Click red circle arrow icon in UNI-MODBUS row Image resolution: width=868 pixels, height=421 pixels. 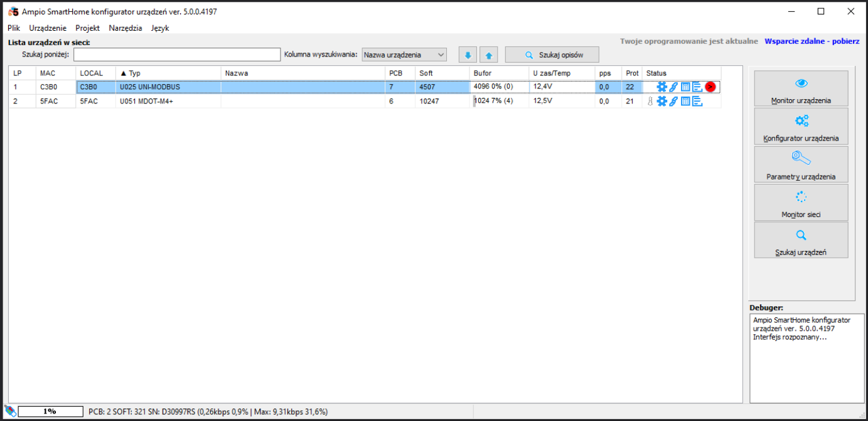(x=710, y=87)
